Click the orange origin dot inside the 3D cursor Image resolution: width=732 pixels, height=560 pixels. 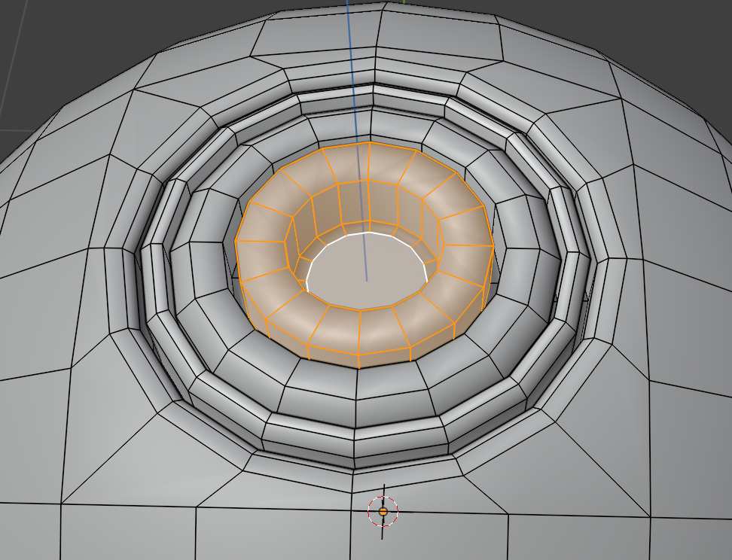tap(383, 512)
